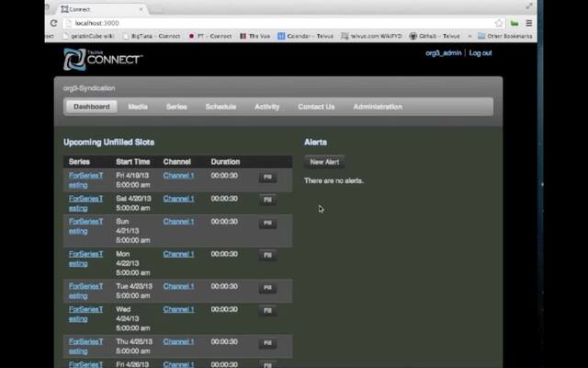This screenshot has height=368, width=588.
Task: Open the Schedule tab
Action: pyautogui.click(x=220, y=107)
